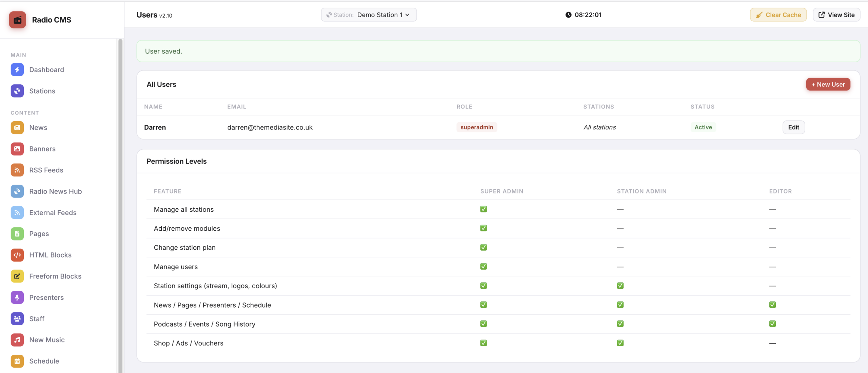Open the Station: Demo Station 1 dropdown
Image resolution: width=868 pixels, height=373 pixels.
coord(369,15)
